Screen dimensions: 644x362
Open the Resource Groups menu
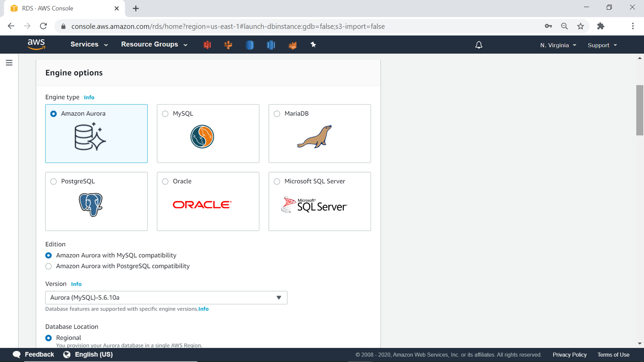pos(154,44)
